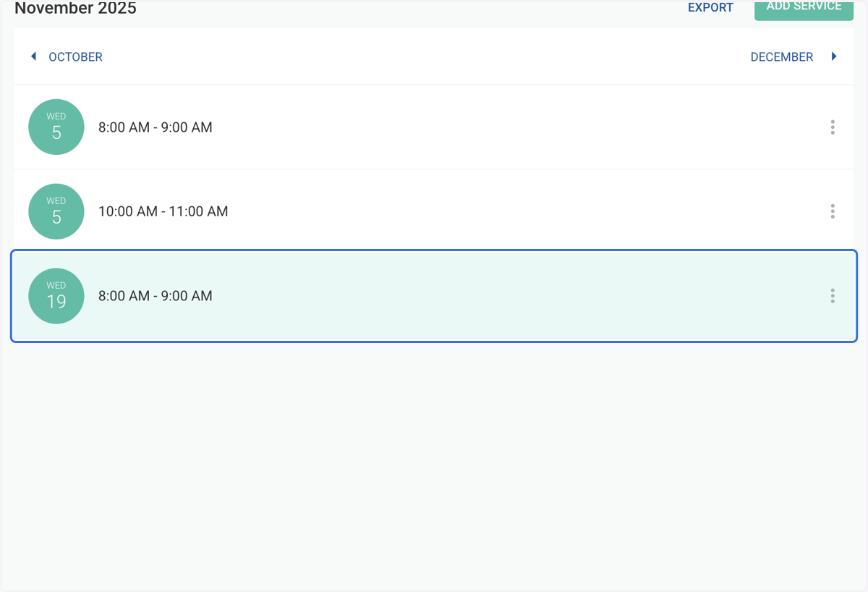868x592 pixels.
Task: Open options menu for Wed 19 service
Action: (833, 296)
